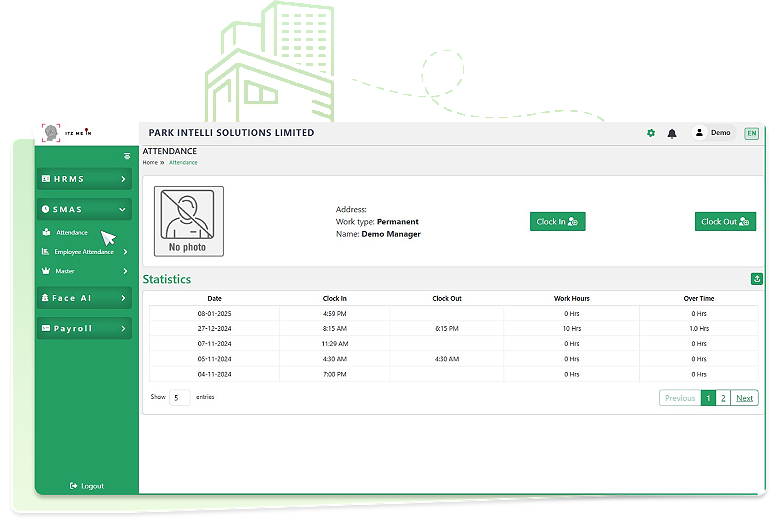Collapse the SMAS sidebar section
The width and height of the screenshot is (778, 519).
[84, 210]
